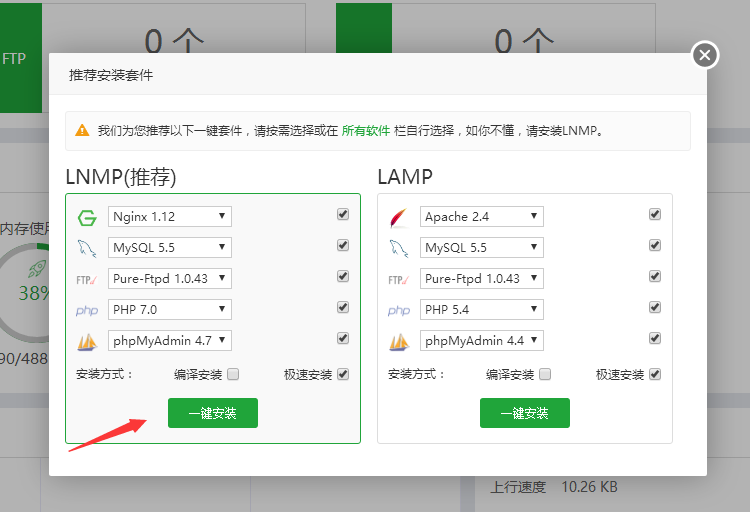Viewport: 750px width, 512px height.
Task: Toggle 极速安装 checkbox in LAMP
Action: pyautogui.click(x=655, y=374)
